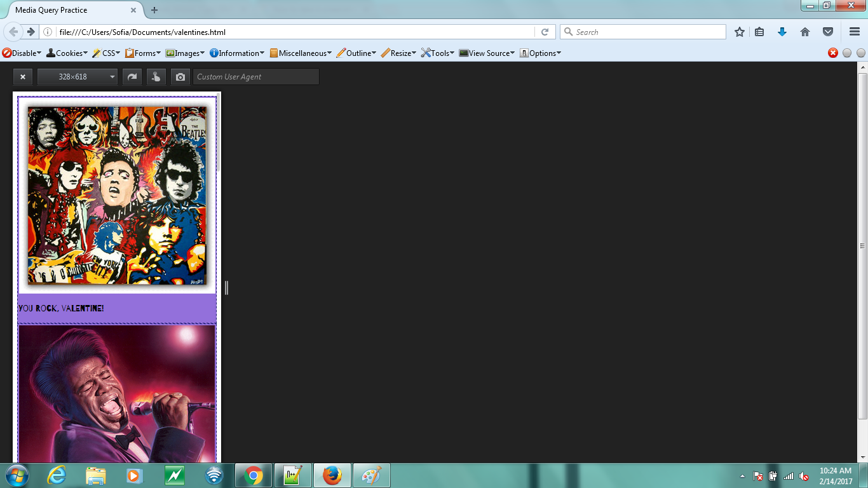Rotate the responsive viewport
The image size is (868, 488).
click(x=132, y=77)
